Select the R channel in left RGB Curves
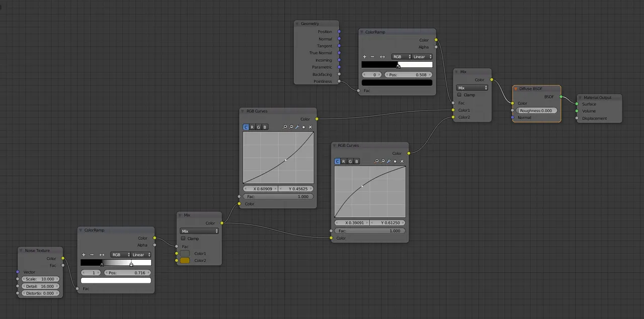 coord(252,127)
